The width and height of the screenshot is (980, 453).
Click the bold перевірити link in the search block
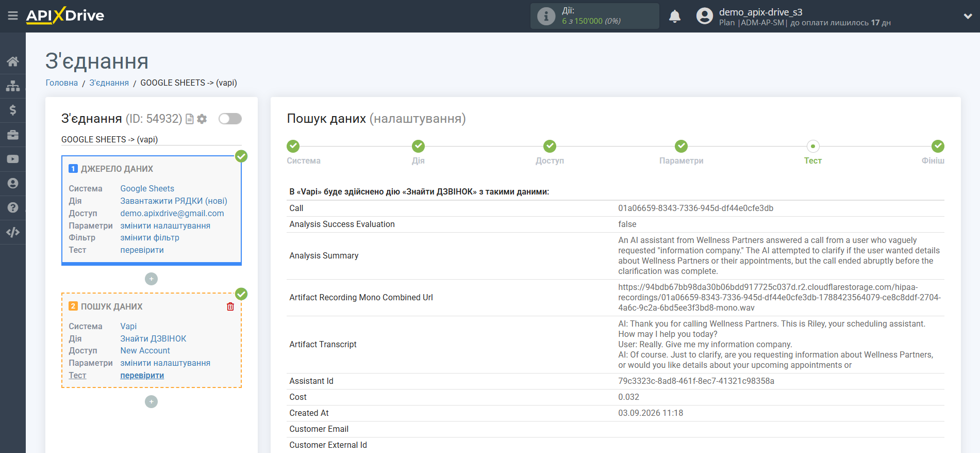[x=142, y=375]
